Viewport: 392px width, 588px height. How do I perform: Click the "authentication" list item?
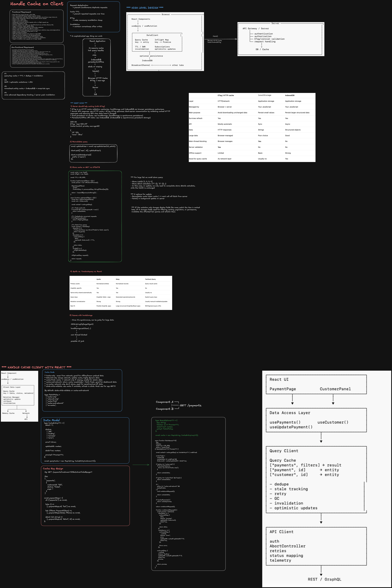pyautogui.click(x=263, y=34)
